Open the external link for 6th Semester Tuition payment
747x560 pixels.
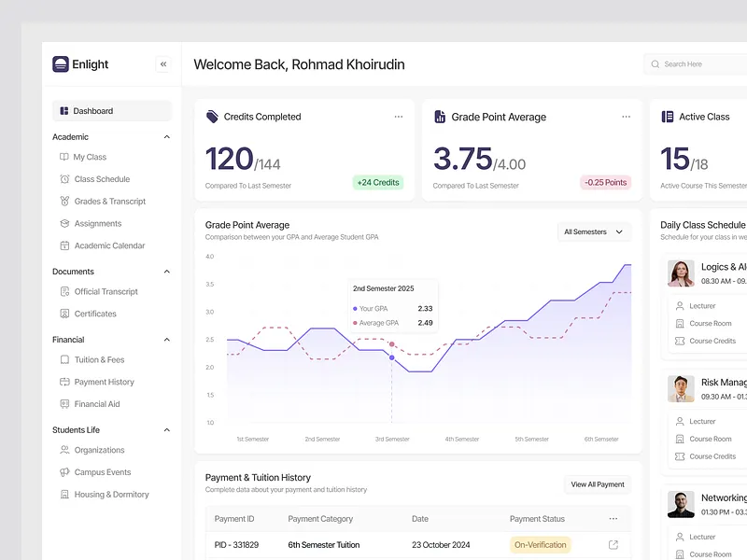click(613, 544)
